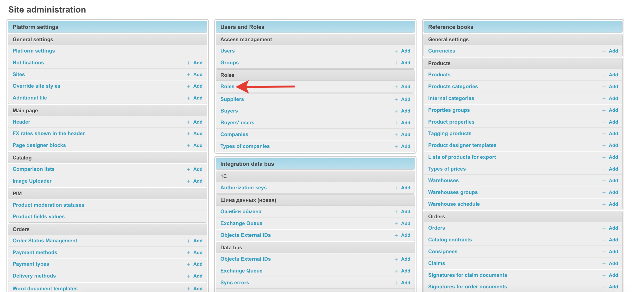Open the Roles link

227,86
